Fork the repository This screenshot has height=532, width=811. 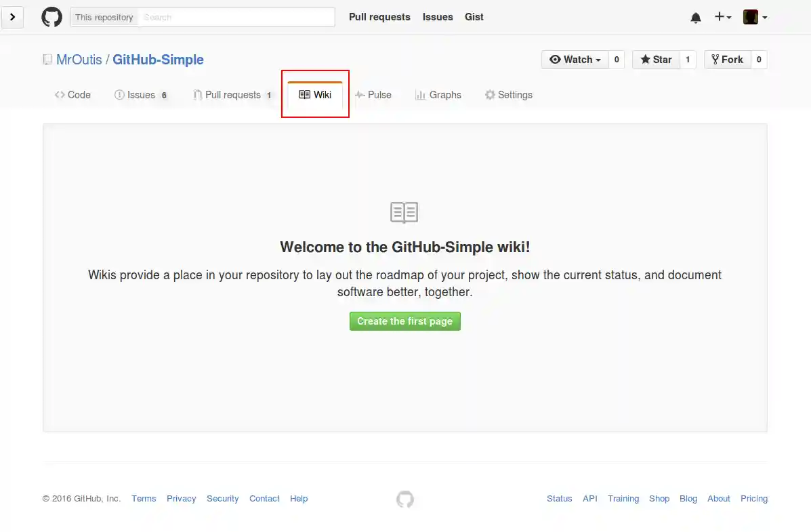[x=727, y=60]
